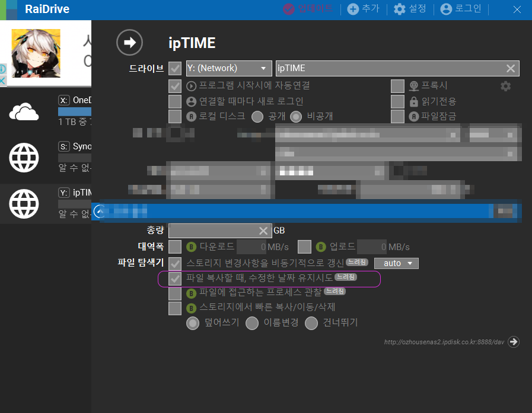Open proxy settings gear icon
Image resolution: width=532 pixels, height=413 pixels.
pos(505,86)
